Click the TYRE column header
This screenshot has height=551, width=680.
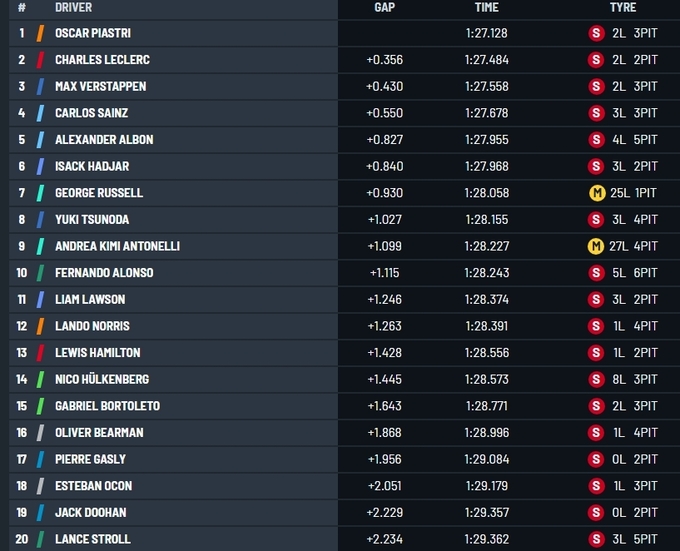pyautogui.click(x=622, y=8)
